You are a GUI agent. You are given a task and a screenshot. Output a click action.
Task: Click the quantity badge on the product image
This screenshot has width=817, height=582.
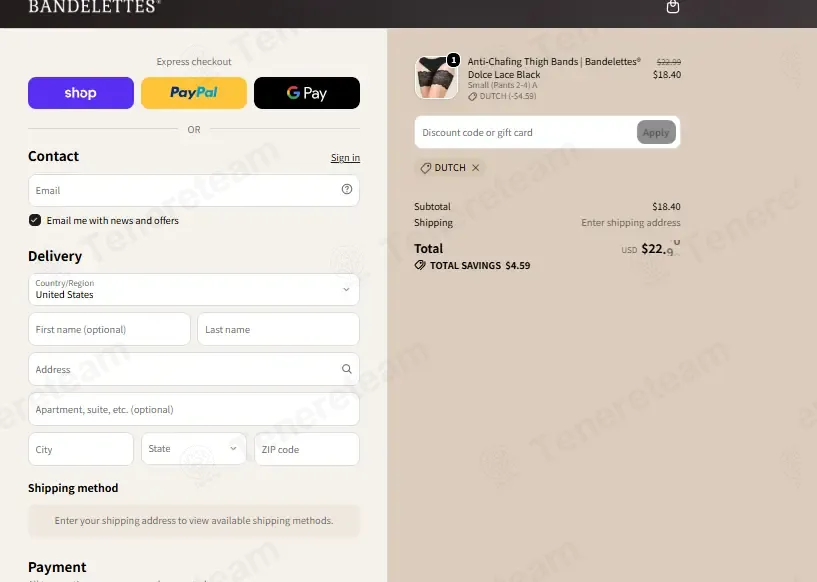click(x=453, y=60)
